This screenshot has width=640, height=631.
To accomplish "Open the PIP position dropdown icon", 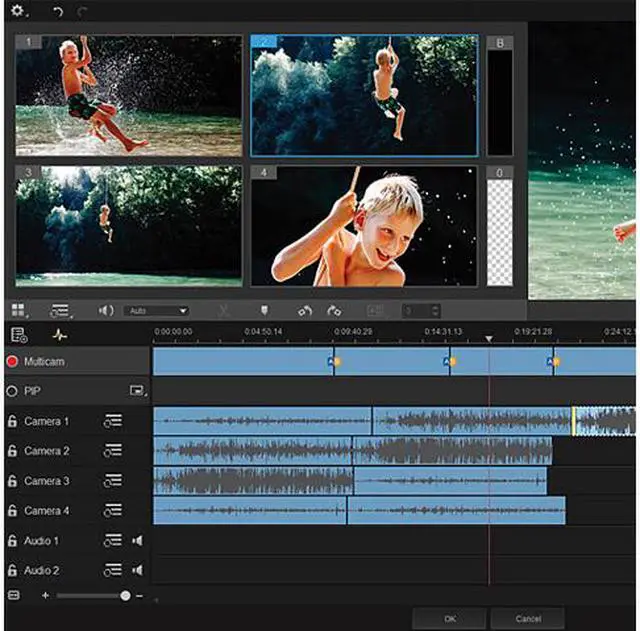I will click(138, 391).
